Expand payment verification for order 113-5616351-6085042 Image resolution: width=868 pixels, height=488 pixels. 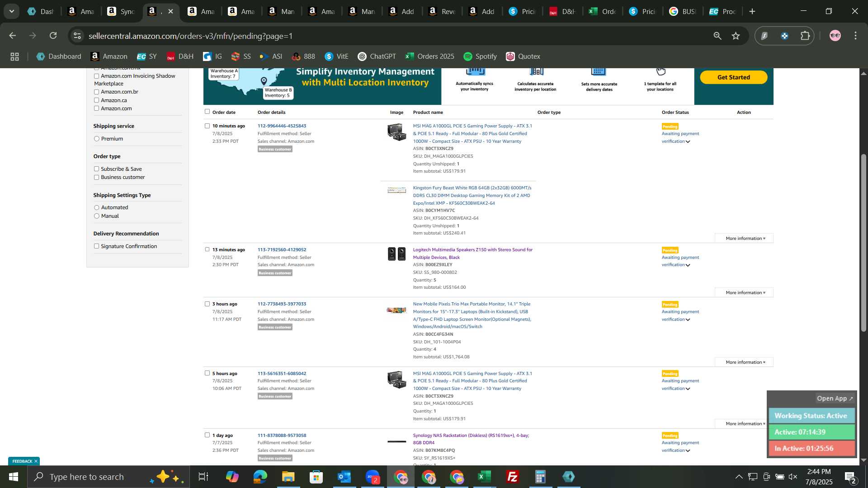688,389
